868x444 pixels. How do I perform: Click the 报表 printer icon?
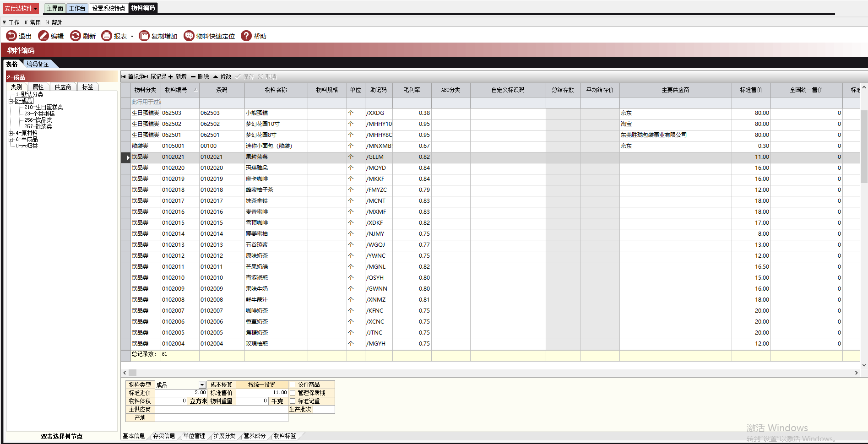(107, 36)
